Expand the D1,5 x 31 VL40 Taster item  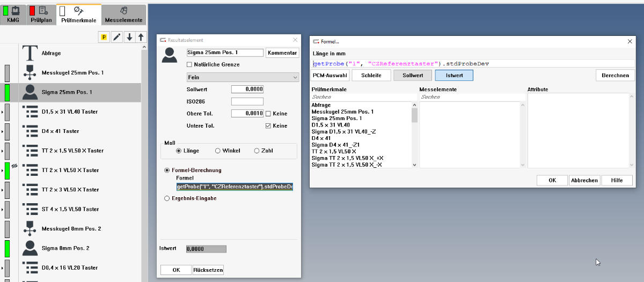pos(2,112)
